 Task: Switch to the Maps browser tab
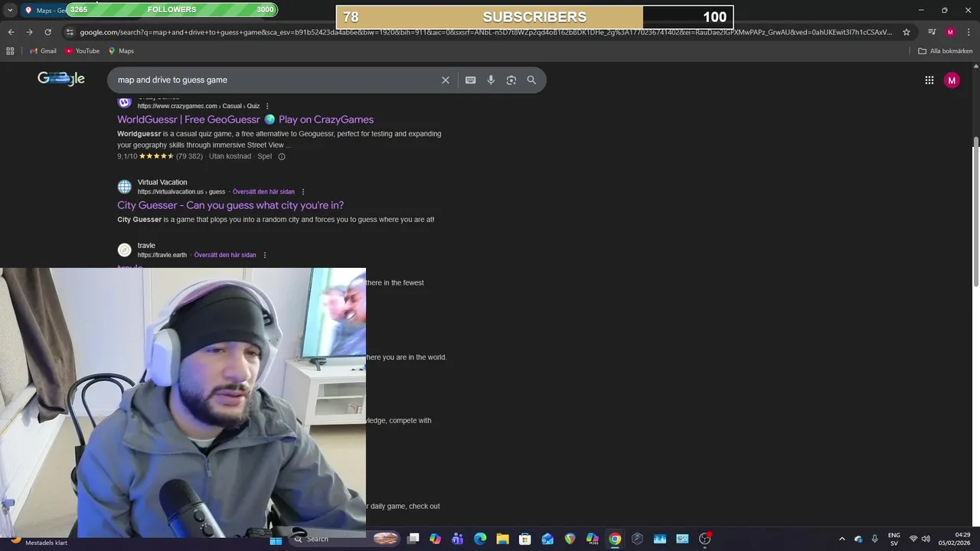46,10
